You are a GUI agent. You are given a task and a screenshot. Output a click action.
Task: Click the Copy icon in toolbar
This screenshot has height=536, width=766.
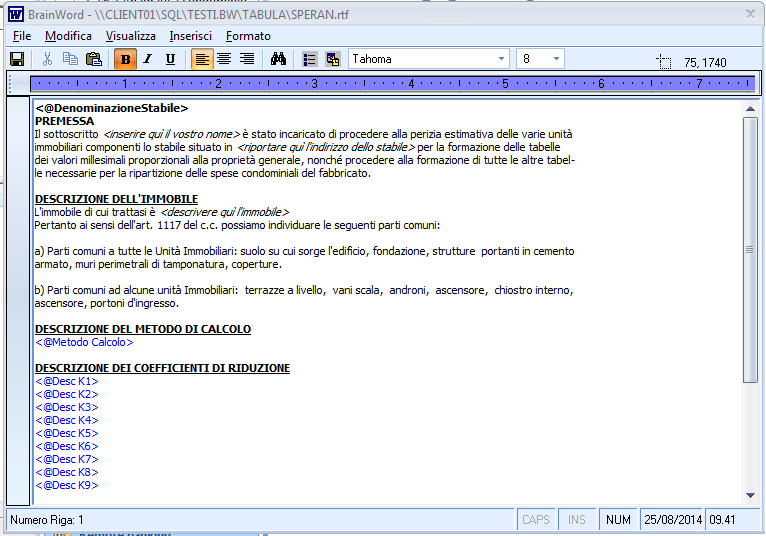(x=70, y=59)
